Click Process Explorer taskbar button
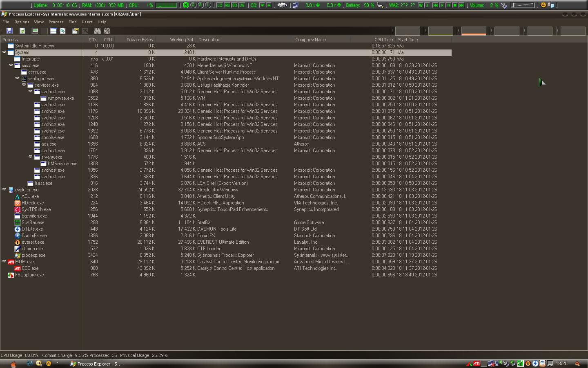Viewport: 588px width, 368px height. 96,364
